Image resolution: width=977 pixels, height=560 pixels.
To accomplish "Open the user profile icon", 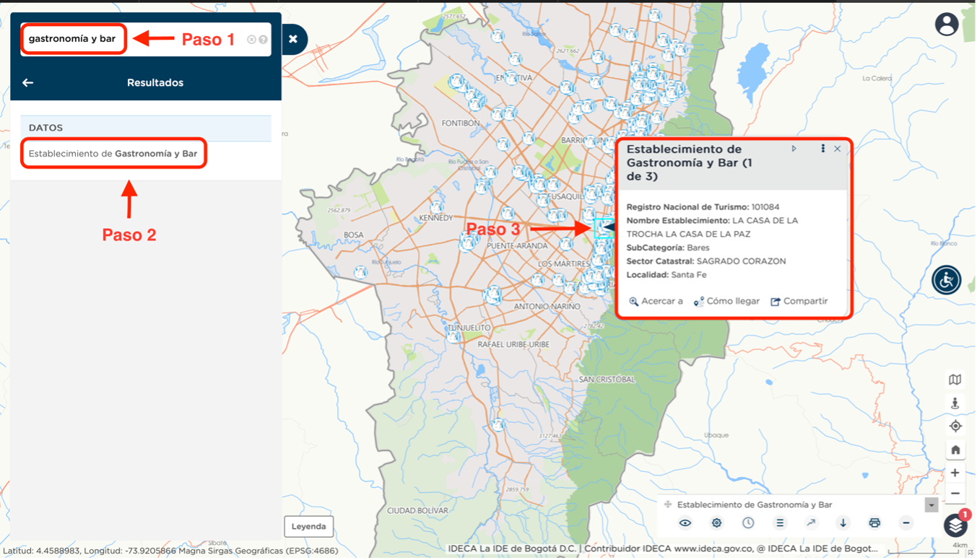I will click(x=946, y=25).
